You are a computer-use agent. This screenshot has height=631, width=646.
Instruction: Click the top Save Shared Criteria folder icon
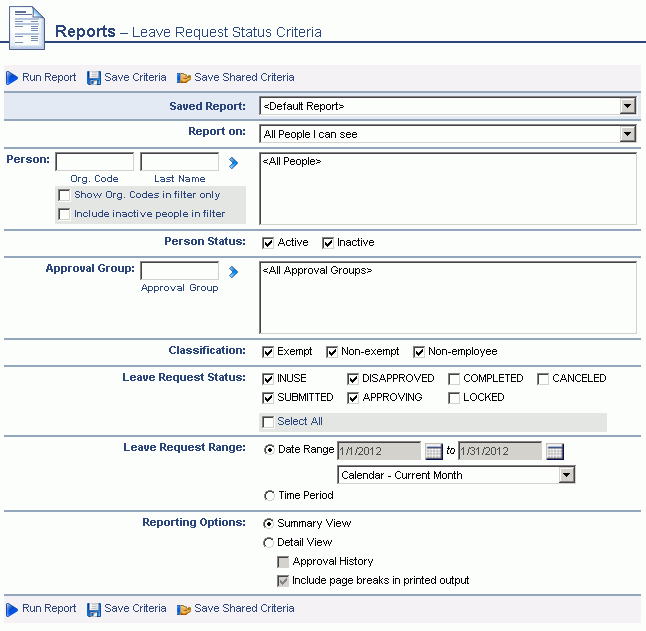click(x=183, y=78)
